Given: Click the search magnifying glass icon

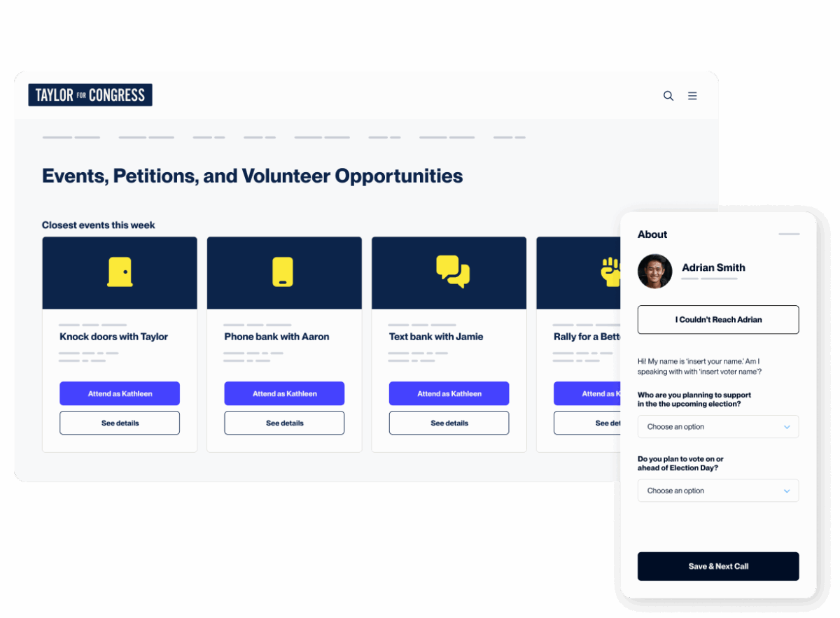Looking at the screenshot, I should [668, 96].
